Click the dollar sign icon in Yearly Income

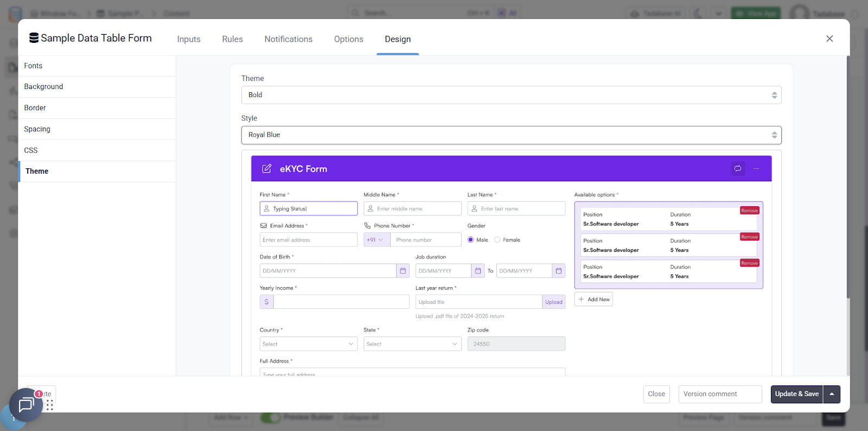tap(266, 302)
